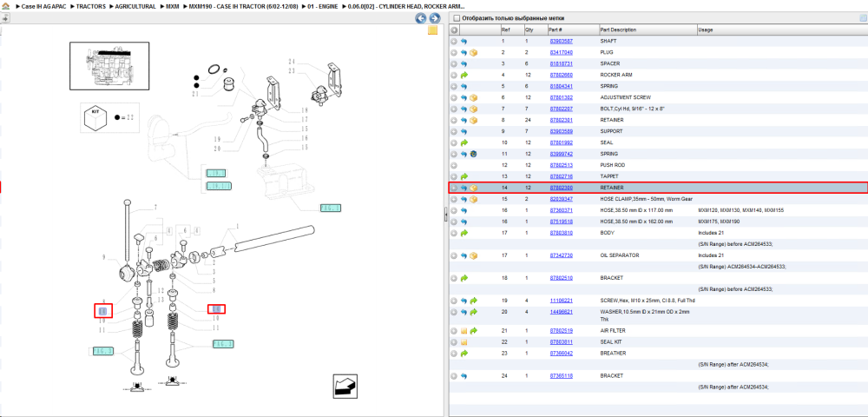
Task: Click 'BOLT,Cyl Hd, 9/16" - 12 x 8"' text
Action: point(632,109)
